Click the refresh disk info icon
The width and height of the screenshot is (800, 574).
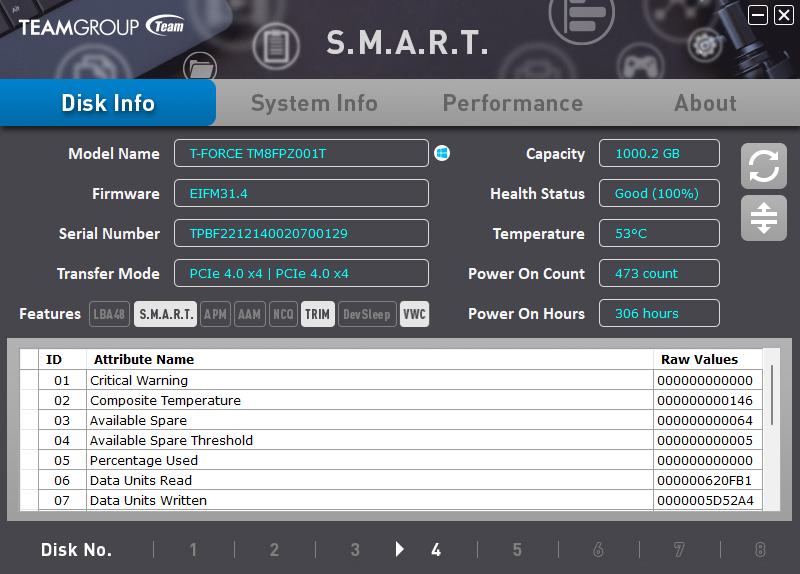tap(763, 166)
